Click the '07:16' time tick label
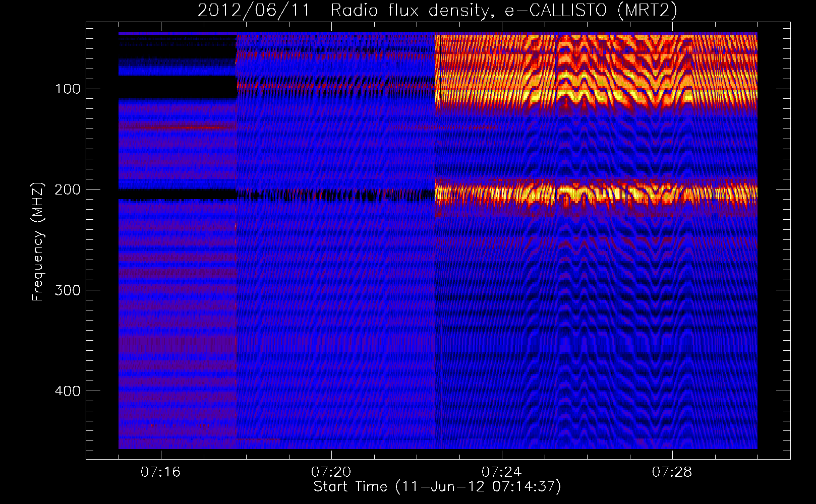Viewport: 816px width, 504px height. click(160, 472)
